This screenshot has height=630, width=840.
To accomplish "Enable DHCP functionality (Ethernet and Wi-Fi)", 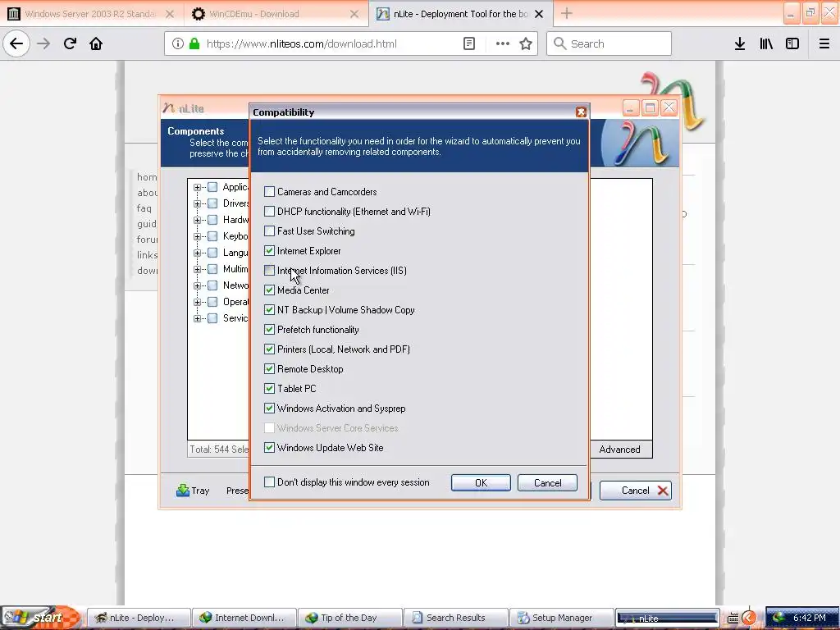I will (x=269, y=211).
